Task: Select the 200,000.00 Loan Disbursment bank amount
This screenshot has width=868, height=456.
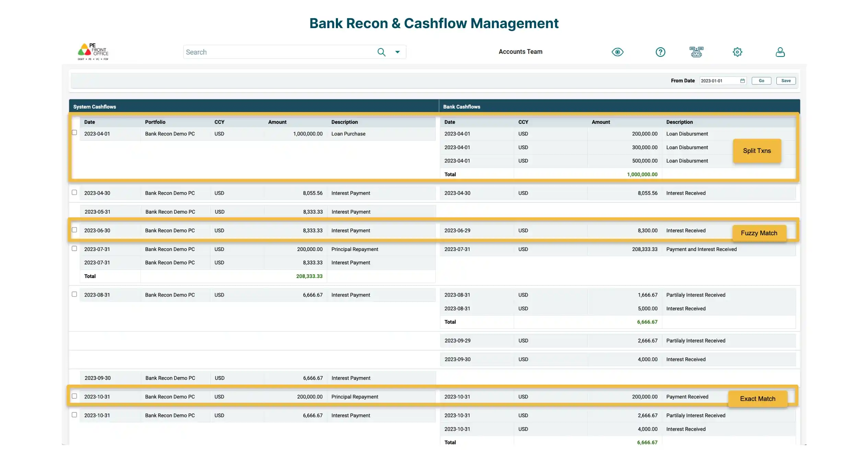Action: [x=645, y=134]
